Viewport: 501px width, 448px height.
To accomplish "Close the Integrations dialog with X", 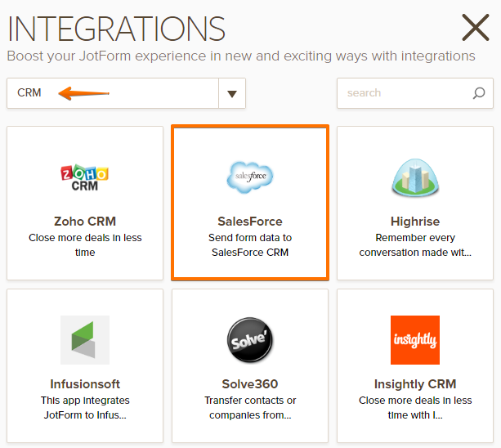I will [x=476, y=28].
